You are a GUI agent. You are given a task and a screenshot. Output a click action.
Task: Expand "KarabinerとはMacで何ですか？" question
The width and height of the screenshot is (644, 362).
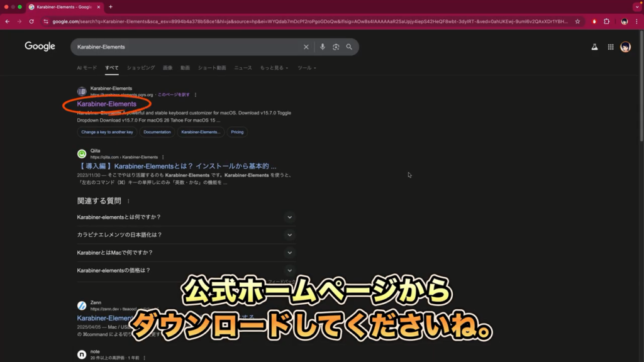click(289, 252)
